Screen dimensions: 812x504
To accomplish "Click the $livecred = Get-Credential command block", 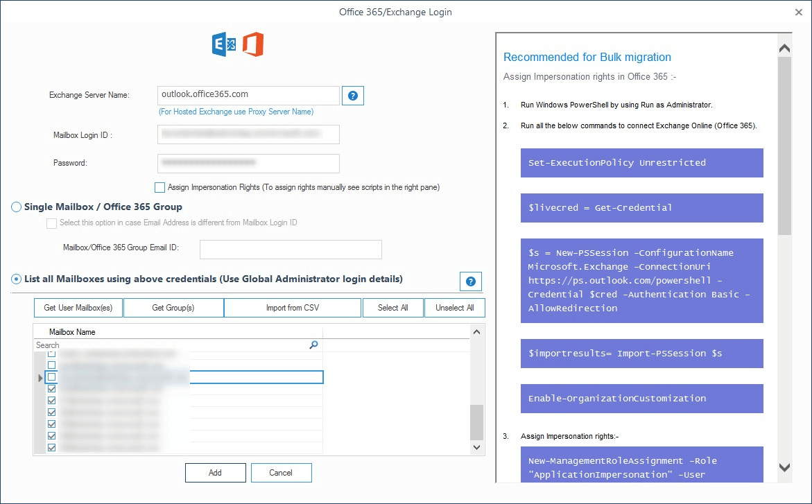I will pos(641,208).
